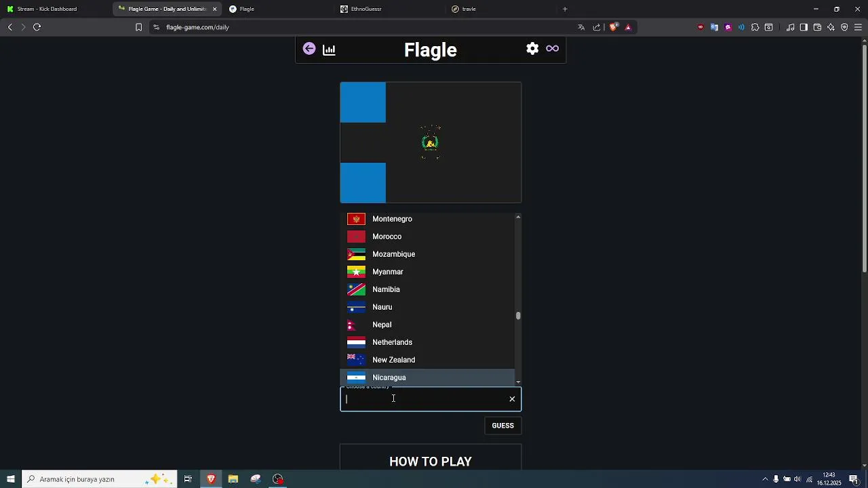Click the translate page icon
The height and width of the screenshot is (488, 868).
[x=581, y=27]
